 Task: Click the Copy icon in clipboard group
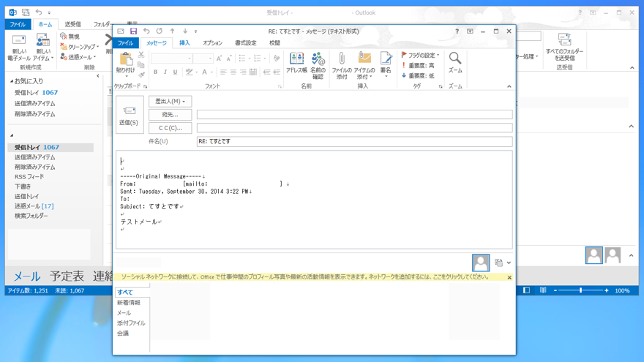(141, 65)
